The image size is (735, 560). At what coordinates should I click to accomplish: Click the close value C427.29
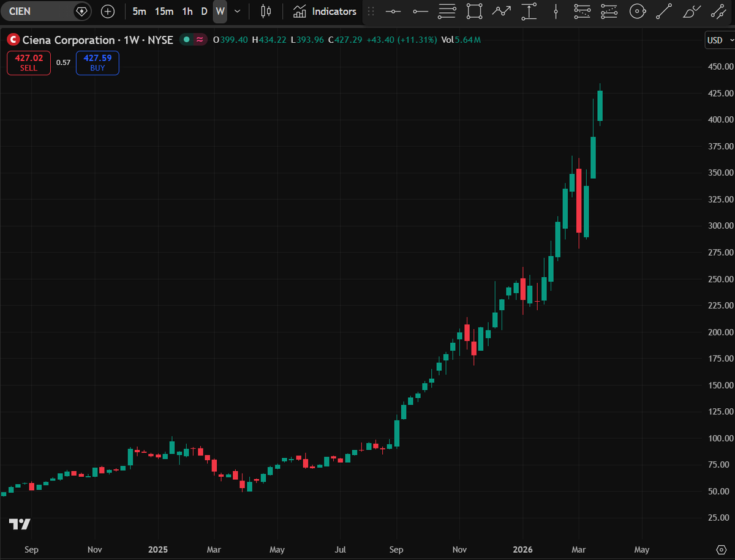click(x=345, y=40)
